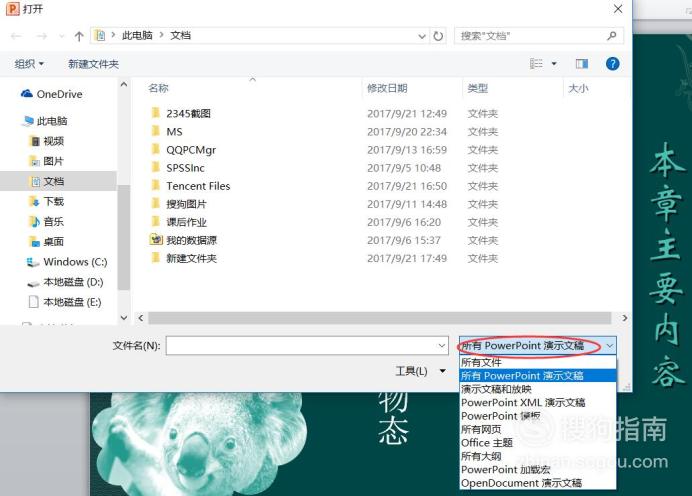Screen dimensions: 692x496
Task: Choose OpenDocument 演示文稿 file type
Action: [x=538, y=483]
